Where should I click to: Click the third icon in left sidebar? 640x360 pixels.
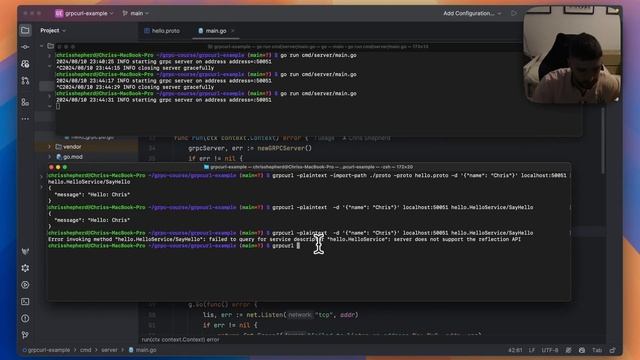click(x=25, y=64)
